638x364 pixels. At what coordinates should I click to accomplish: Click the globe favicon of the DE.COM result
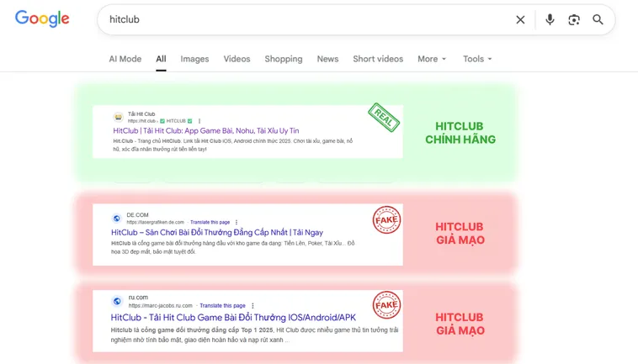point(116,219)
